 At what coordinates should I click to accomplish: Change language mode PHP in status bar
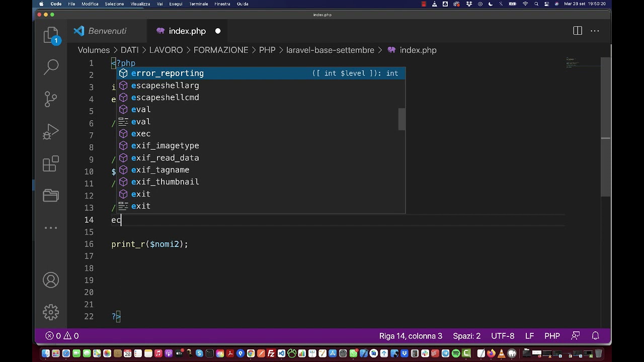552,336
